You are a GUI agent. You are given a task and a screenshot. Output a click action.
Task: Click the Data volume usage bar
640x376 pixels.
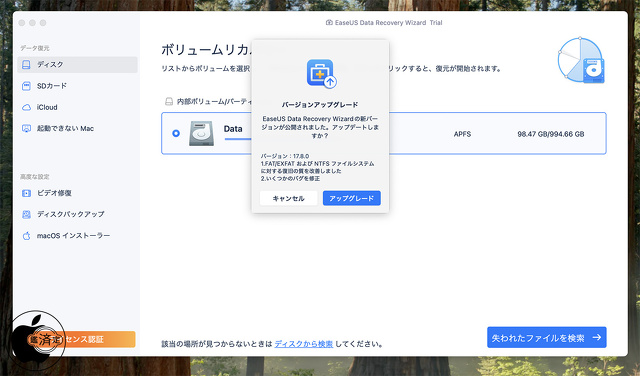click(238, 139)
